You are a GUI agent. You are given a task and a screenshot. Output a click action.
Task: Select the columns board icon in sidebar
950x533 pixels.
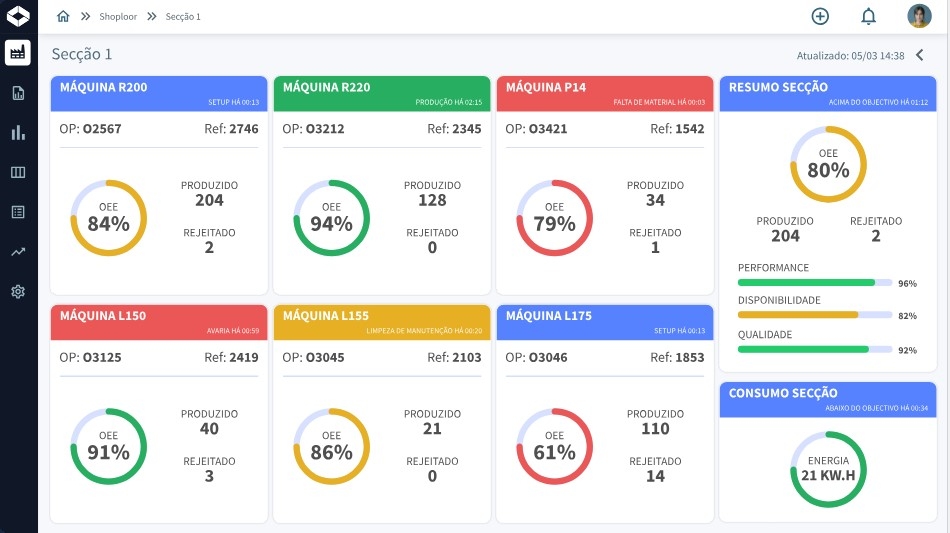point(18,172)
